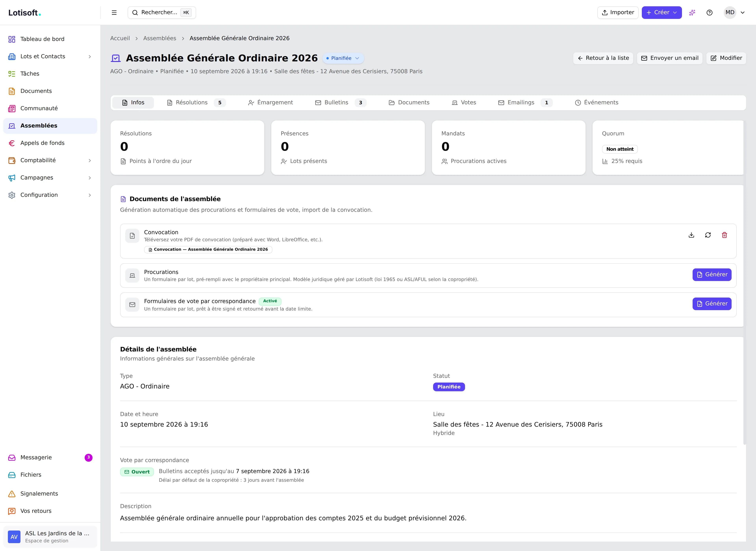Open the attached Convocation file chip
Viewport: 756px width, 551px height.
click(208, 250)
